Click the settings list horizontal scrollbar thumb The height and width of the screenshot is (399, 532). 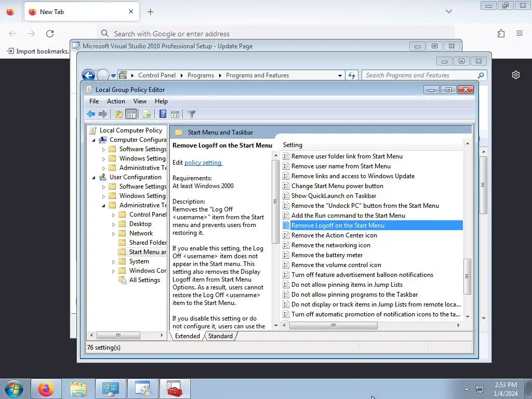click(x=333, y=325)
